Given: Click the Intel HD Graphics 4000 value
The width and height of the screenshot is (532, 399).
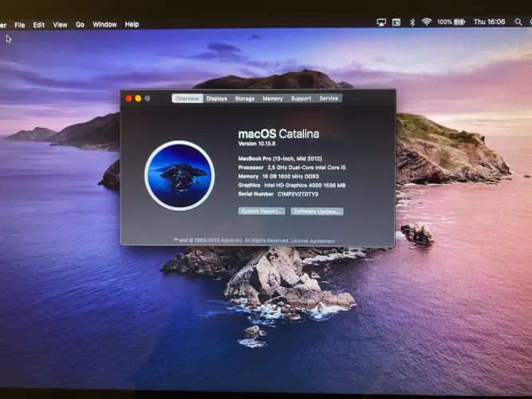Looking at the screenshot, I should pos(305,185).
